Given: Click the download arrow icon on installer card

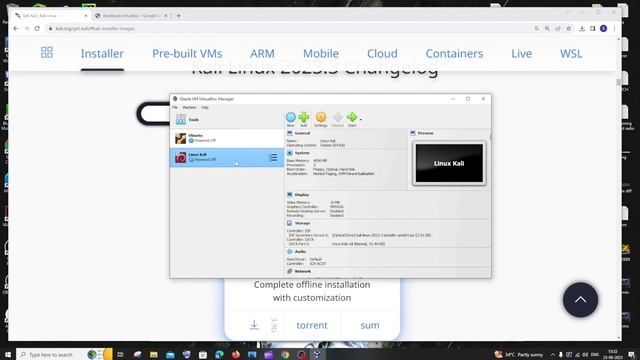Looking at the screenshot, I should pos(254,325).
